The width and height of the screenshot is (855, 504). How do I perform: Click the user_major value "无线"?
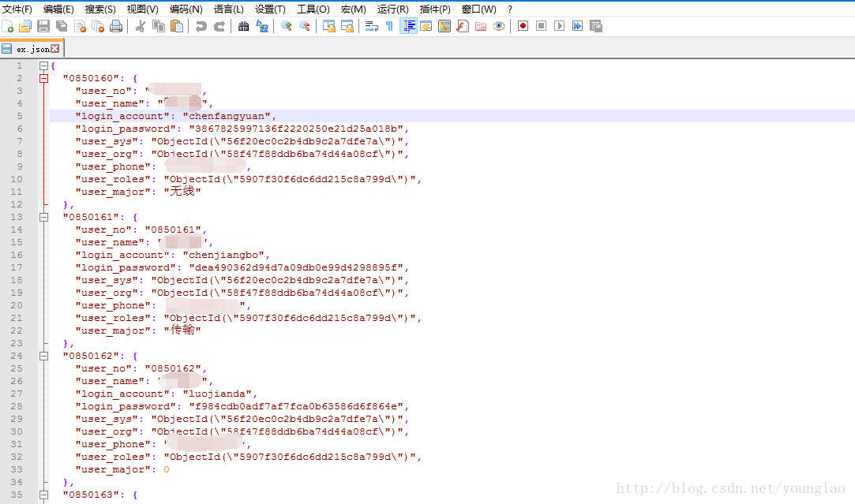pyautogui.click(x=182, y=191)
